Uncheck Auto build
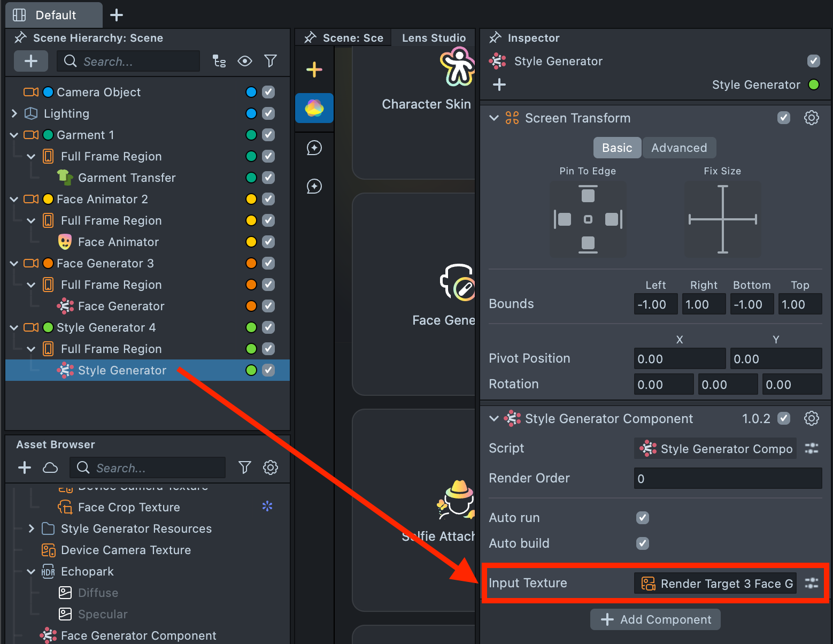The height and width of the screenshot is (644, 833). (x=643, y=543)
